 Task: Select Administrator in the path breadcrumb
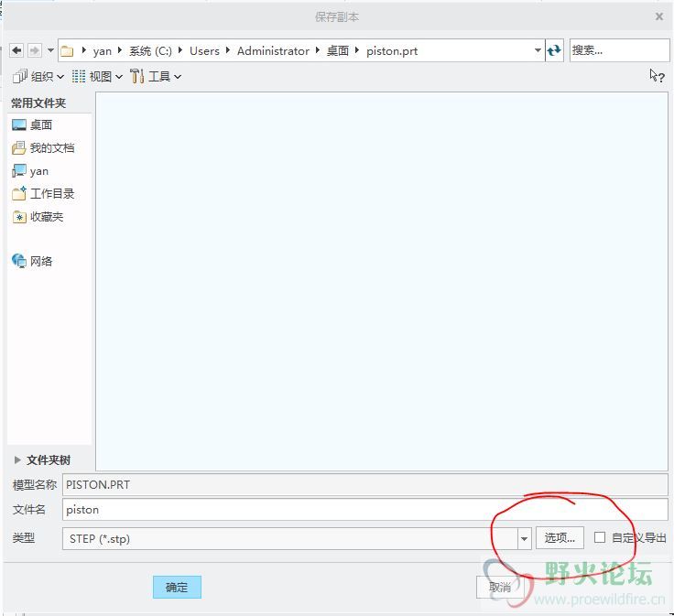click(274, 51)
